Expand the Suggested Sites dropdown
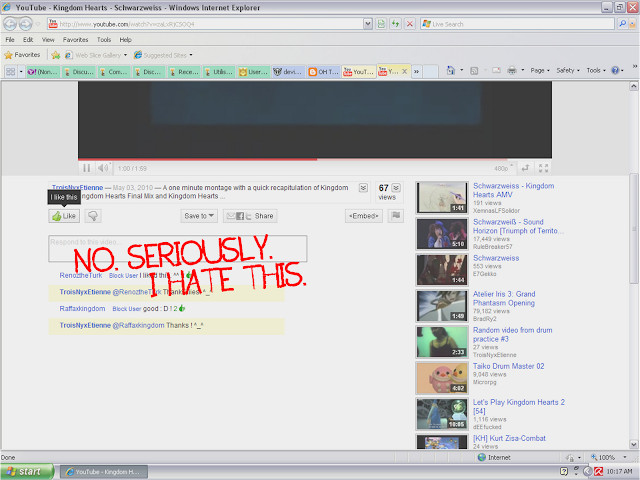 (191, 55)
